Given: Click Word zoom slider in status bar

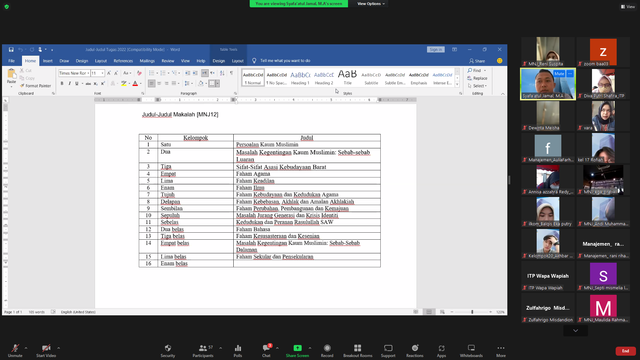Looking at the screenshot, I should (x=471, y=312).
